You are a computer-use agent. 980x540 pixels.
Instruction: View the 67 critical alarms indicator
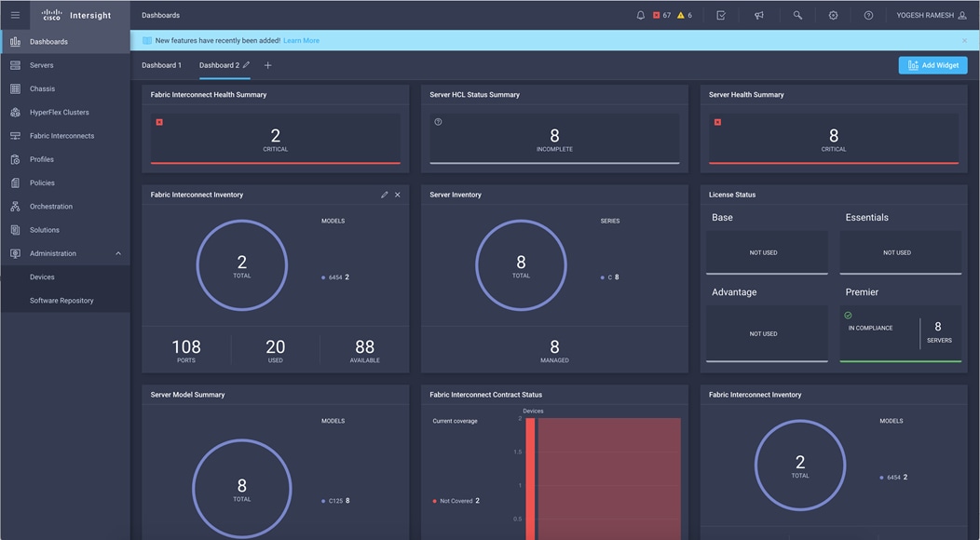point(662,15)
